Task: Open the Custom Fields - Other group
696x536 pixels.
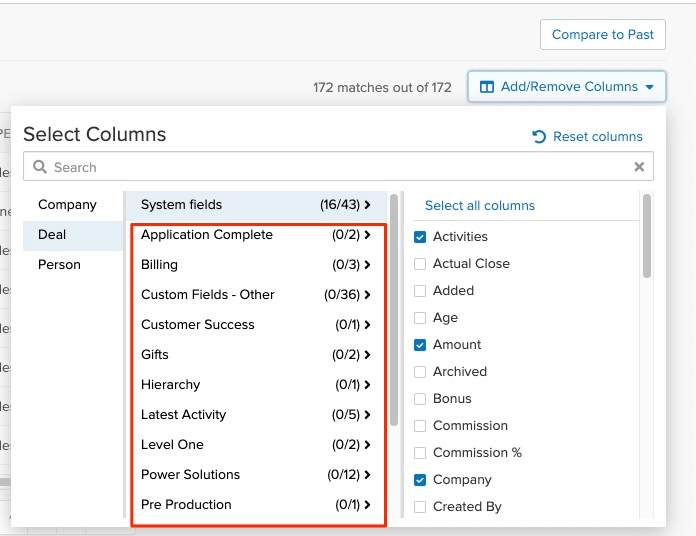Action: tap(207, 295)
